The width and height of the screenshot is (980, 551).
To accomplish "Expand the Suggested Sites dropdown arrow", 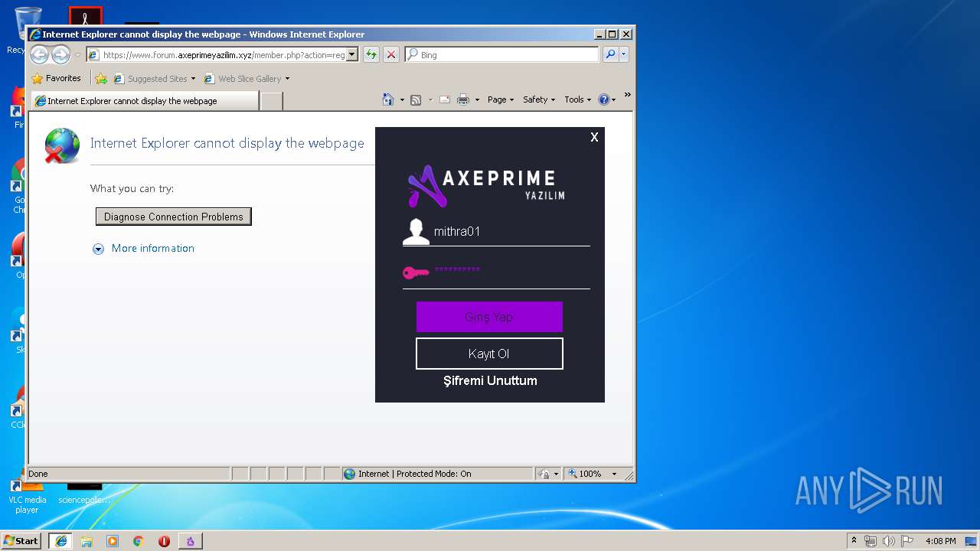I will click(193, 79).
